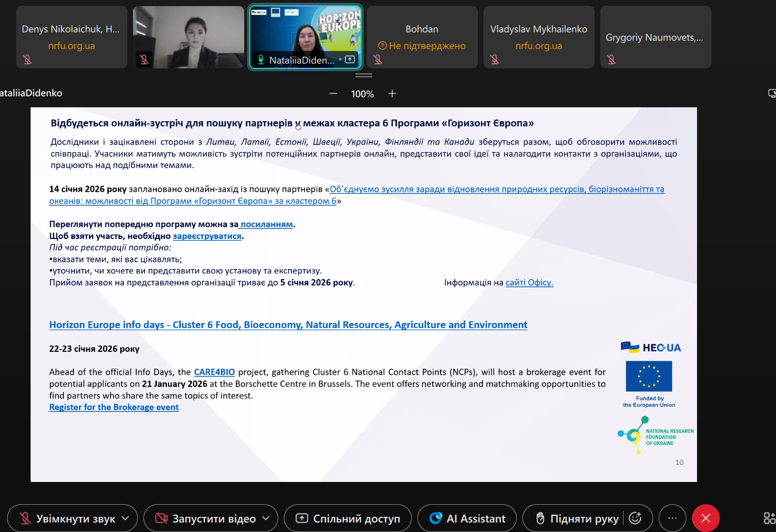
Task: Open the emoji reactions picker
Action: [x=635, y=518]
